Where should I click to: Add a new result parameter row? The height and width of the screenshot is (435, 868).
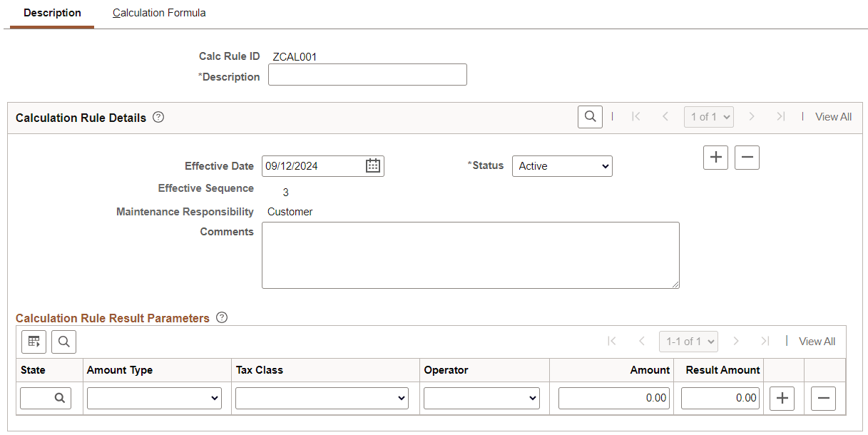782,398
